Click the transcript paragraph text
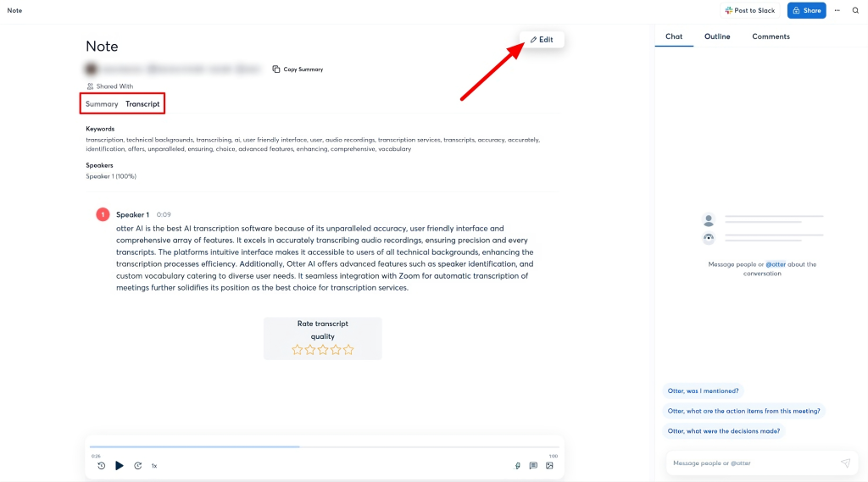868x482 pixels. [325, 258]
